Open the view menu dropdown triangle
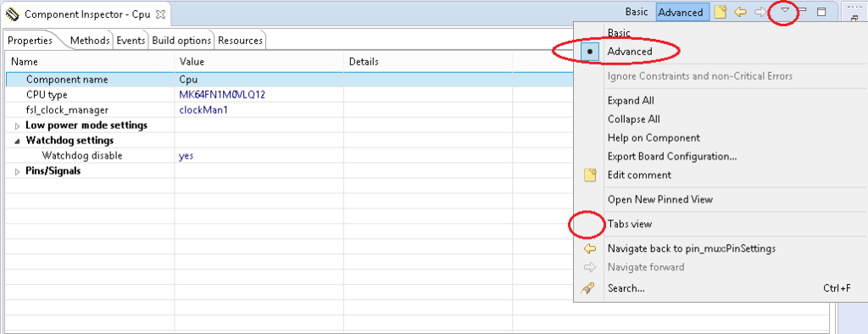Screen dimensions: 868x334 784,10
